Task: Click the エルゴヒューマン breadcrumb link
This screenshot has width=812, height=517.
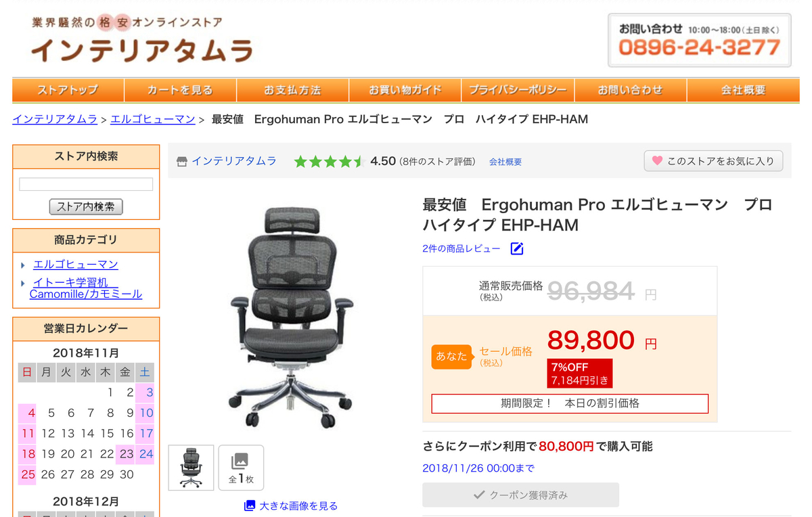Action: tap(153, 119)
